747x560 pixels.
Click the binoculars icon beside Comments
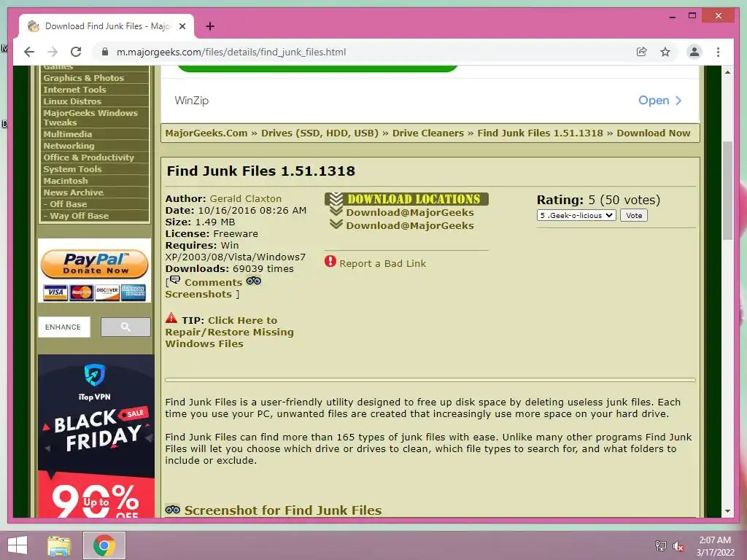pyautogui.click(x=253, y=281)
